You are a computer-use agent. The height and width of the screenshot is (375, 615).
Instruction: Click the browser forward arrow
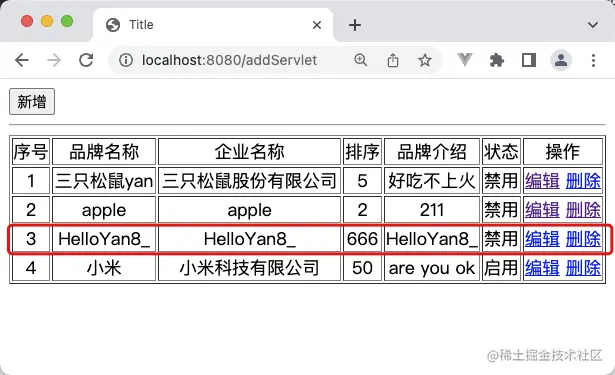pos(54,60)
